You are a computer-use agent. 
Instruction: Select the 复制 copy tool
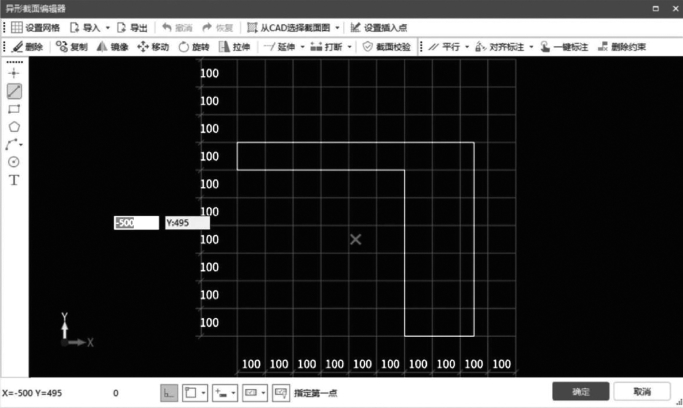click(x=72, y=47)
